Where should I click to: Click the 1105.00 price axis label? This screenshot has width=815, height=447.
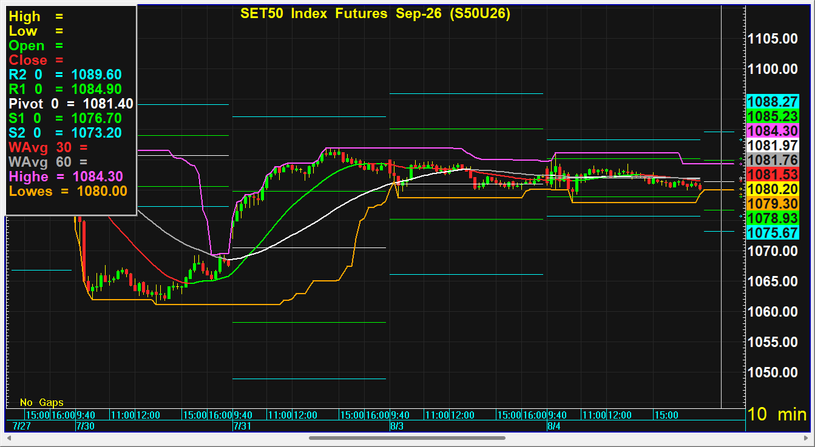tap(772, 38)
